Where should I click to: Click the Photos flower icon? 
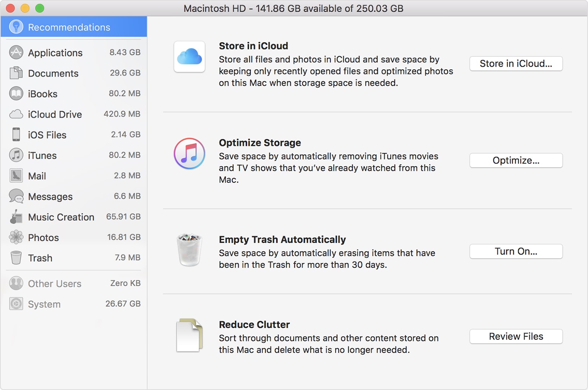[16, 237]
